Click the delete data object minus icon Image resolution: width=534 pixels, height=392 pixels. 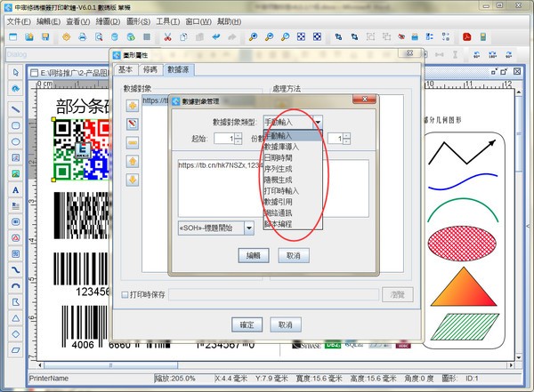(x=133, y=142)
